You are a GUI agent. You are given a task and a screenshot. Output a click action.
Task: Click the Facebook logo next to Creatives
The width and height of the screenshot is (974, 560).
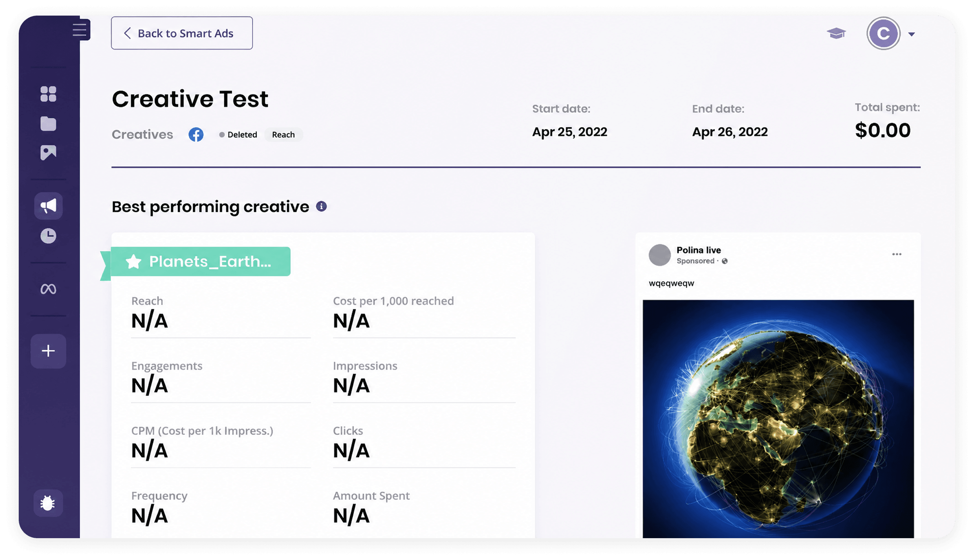click(196, 135)
